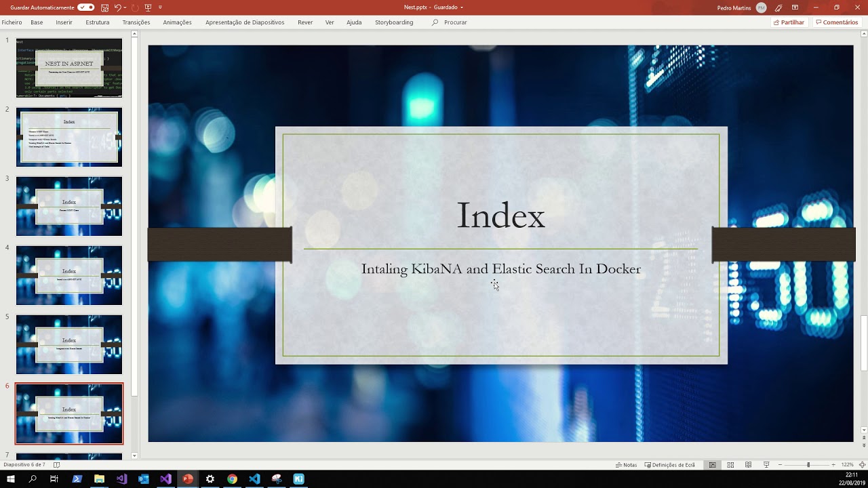Select slide 1 thumbnail NEST IN ASPNET

pos(69,68)
